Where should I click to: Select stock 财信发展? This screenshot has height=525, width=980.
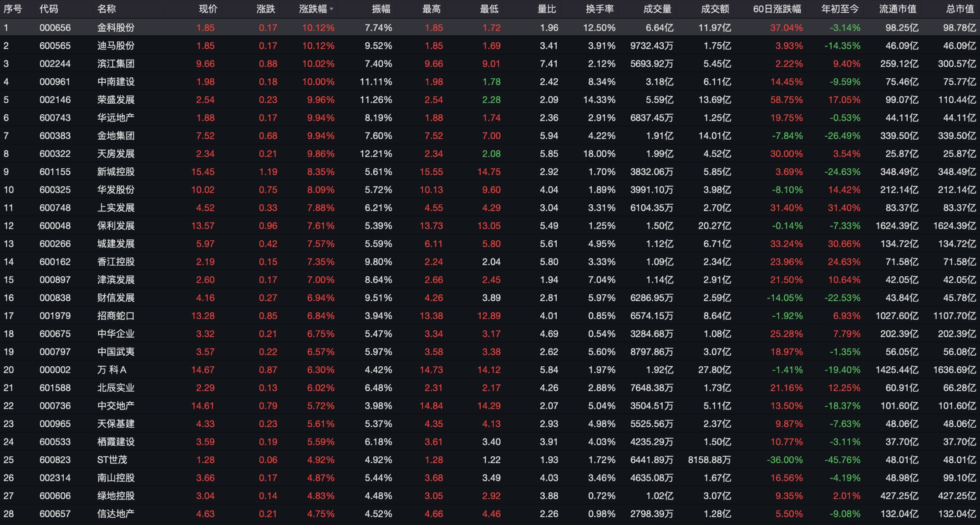[x=116, y=298]
